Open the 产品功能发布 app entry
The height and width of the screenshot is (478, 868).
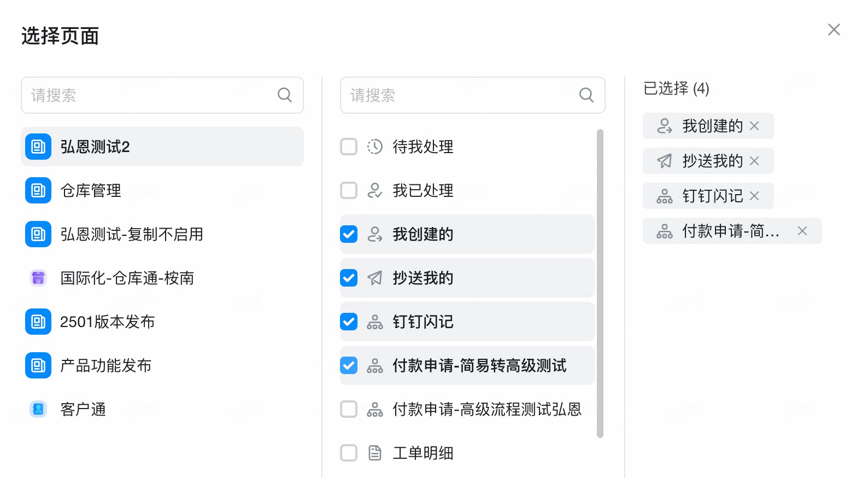tap(162, 365)
